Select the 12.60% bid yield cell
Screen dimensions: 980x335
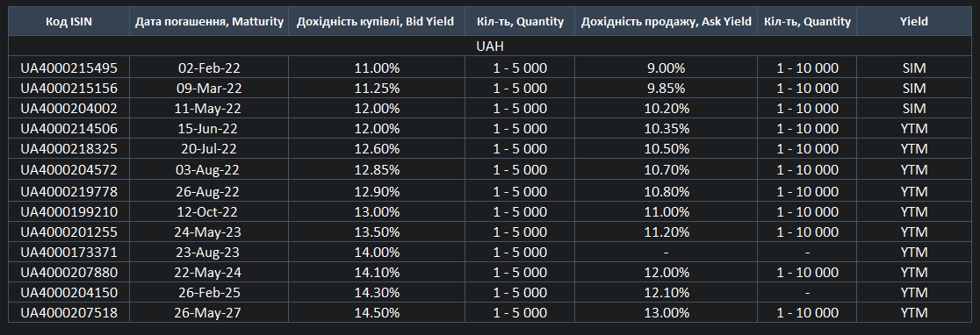point(376,148)
